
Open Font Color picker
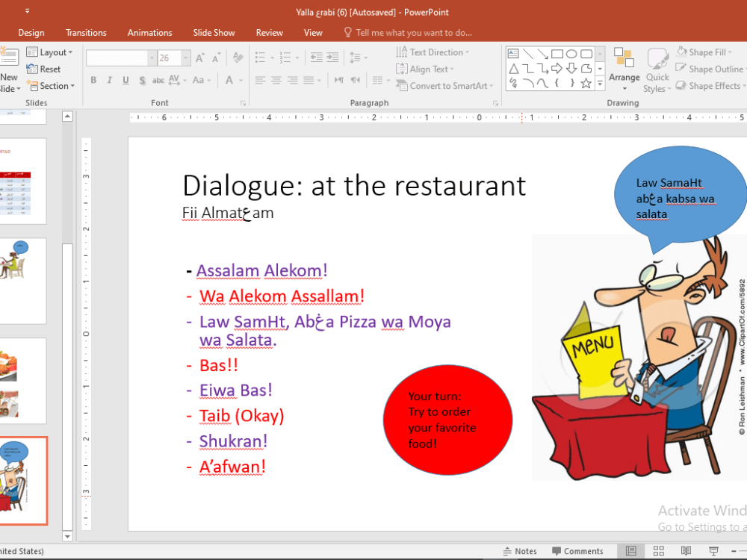(233, 80)
